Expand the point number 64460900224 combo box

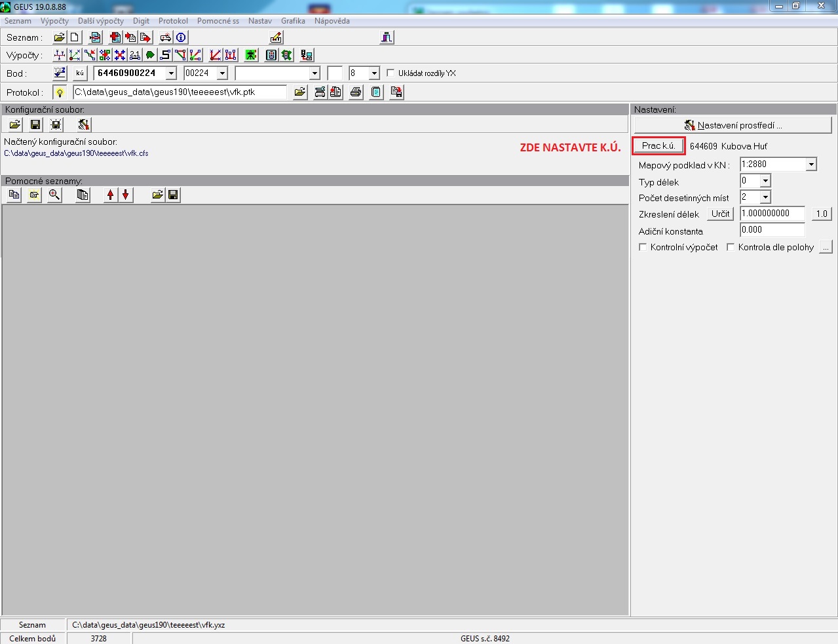coord(171,73)
